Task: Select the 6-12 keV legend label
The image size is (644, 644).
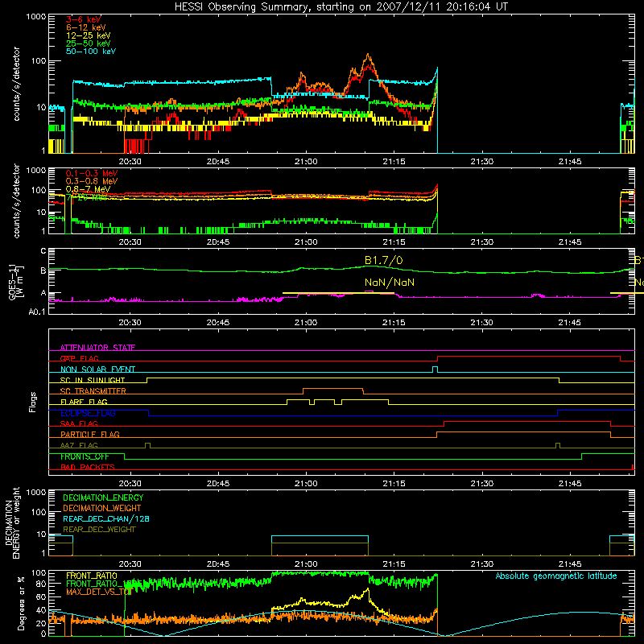Action: click(86, 27)
